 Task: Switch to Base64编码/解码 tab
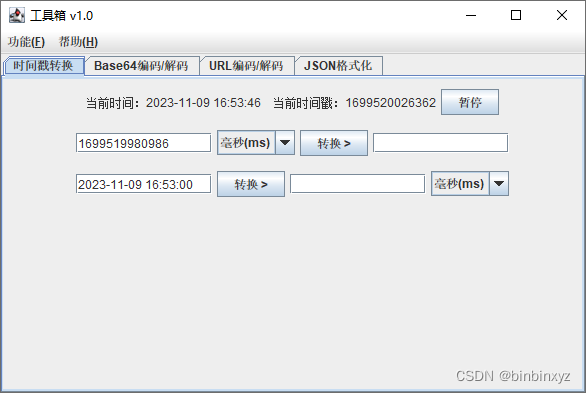pyautogui.click(x=141, y=66)
